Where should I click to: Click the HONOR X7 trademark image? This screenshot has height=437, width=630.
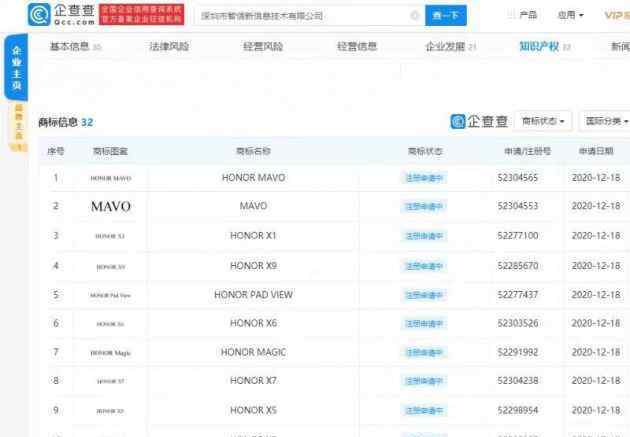pos(110,381)
